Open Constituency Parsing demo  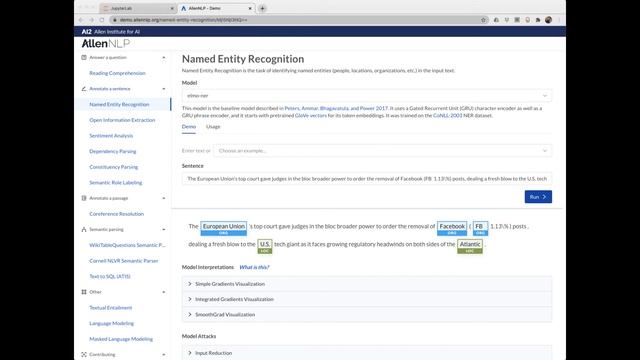[x=113, y=167]
